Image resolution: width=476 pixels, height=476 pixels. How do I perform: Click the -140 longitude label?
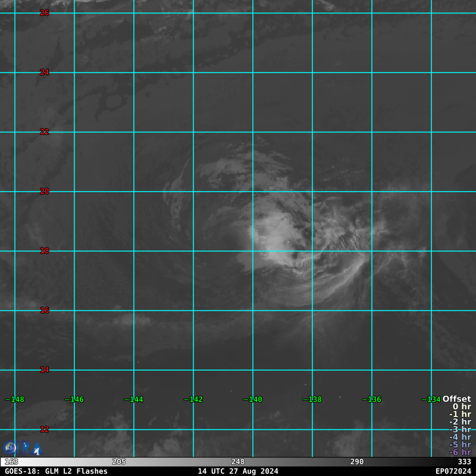(x=254, y=400)
